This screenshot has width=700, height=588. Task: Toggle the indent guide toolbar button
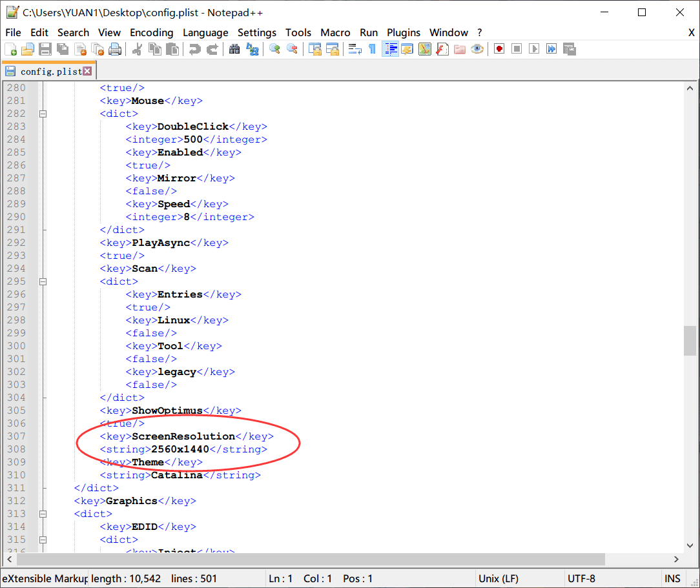point(391,49)
